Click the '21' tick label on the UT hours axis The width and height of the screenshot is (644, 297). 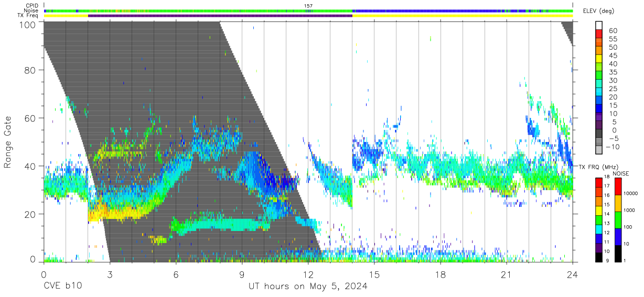[507, 274]
